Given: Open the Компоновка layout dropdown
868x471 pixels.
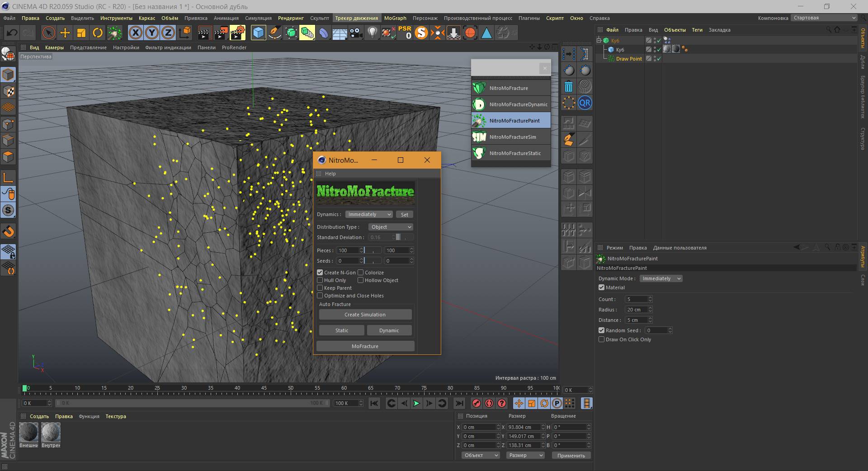Looking at the screenshot, I should click(824, 18).
